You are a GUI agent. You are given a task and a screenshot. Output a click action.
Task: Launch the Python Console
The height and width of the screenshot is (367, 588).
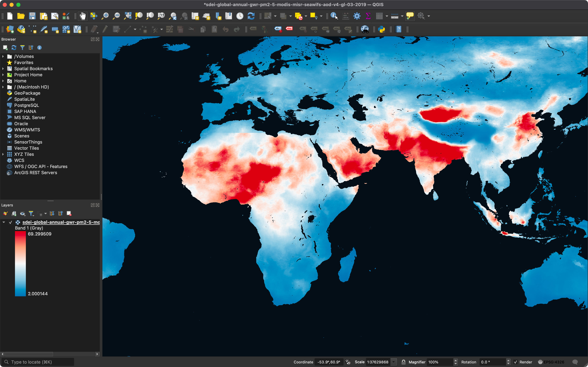pos(381,29)
